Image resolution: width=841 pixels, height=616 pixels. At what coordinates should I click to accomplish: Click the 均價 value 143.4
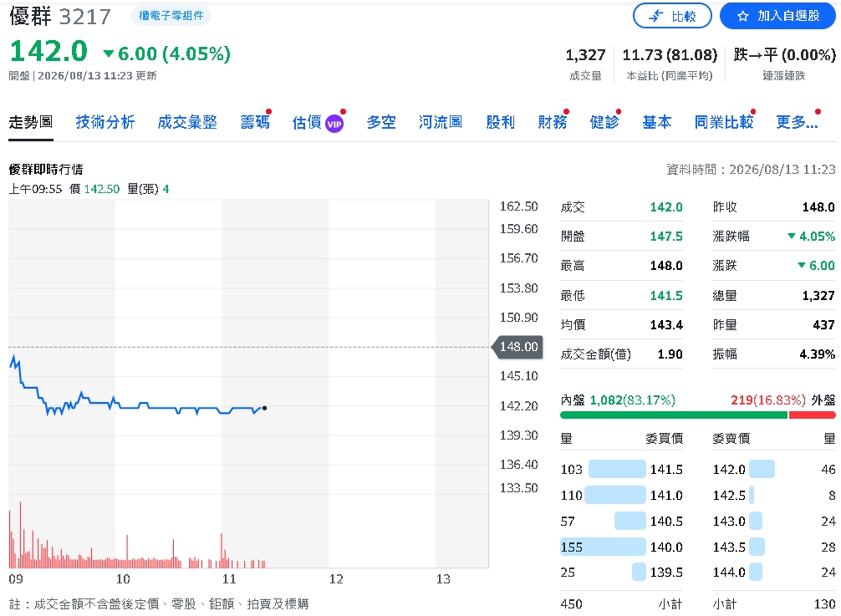tap(666, 325)
